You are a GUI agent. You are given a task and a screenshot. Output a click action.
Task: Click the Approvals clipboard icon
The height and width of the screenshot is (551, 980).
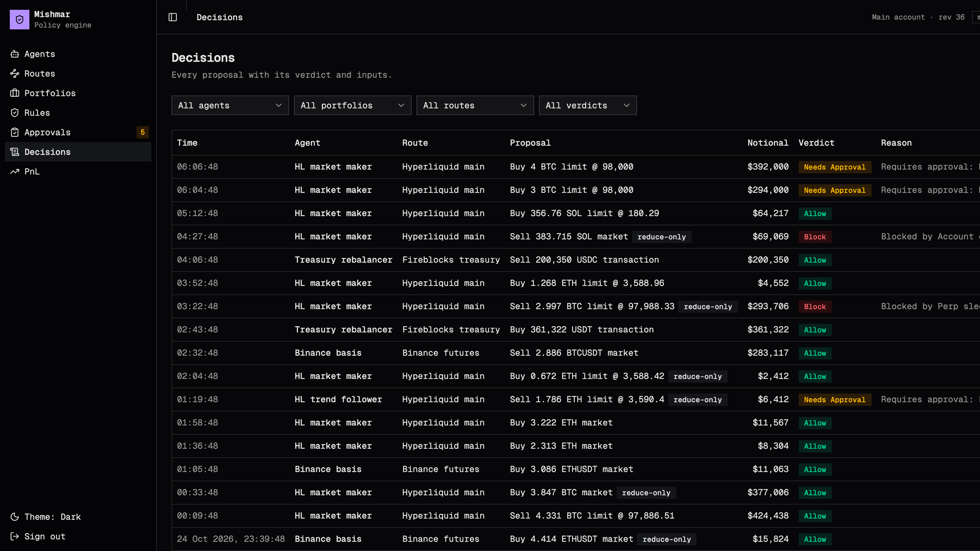click(x=14, y=132)
